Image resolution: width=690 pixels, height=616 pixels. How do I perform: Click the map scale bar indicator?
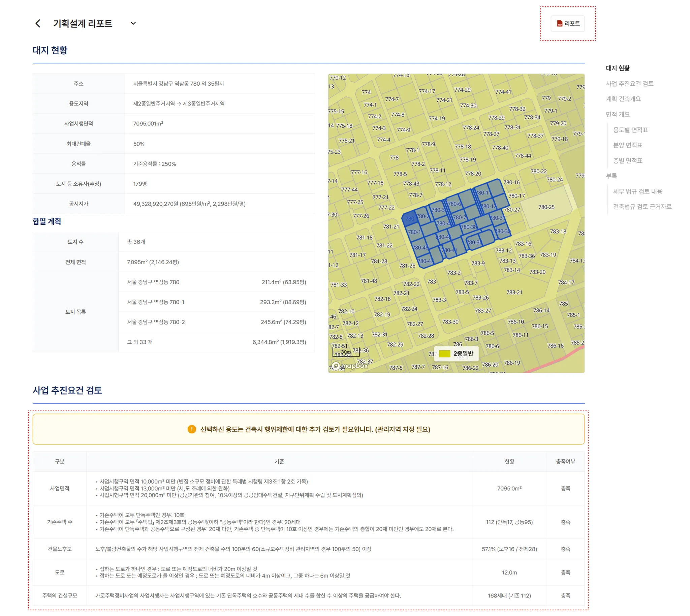click(346, 353)
